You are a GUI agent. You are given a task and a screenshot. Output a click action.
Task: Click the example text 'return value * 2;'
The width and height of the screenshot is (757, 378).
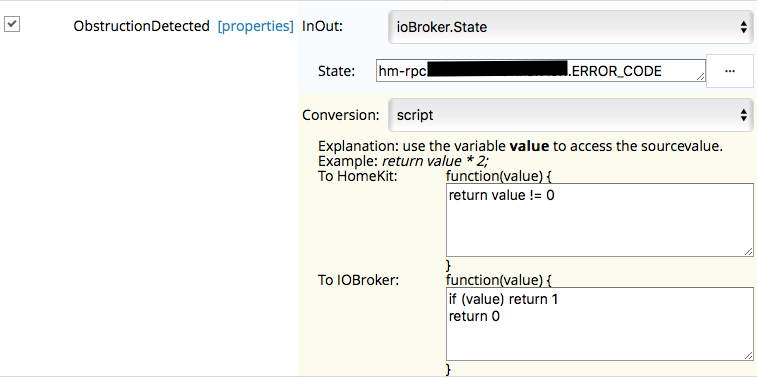coord(435,161)
